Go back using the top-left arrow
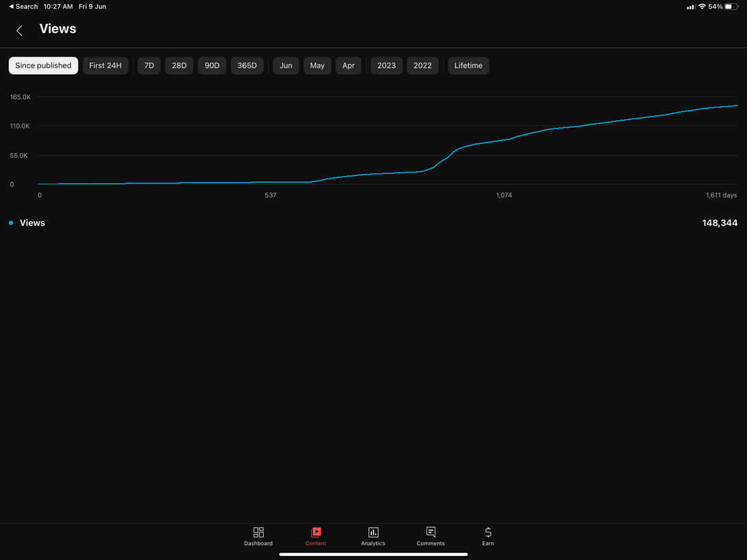 point(19,30)
